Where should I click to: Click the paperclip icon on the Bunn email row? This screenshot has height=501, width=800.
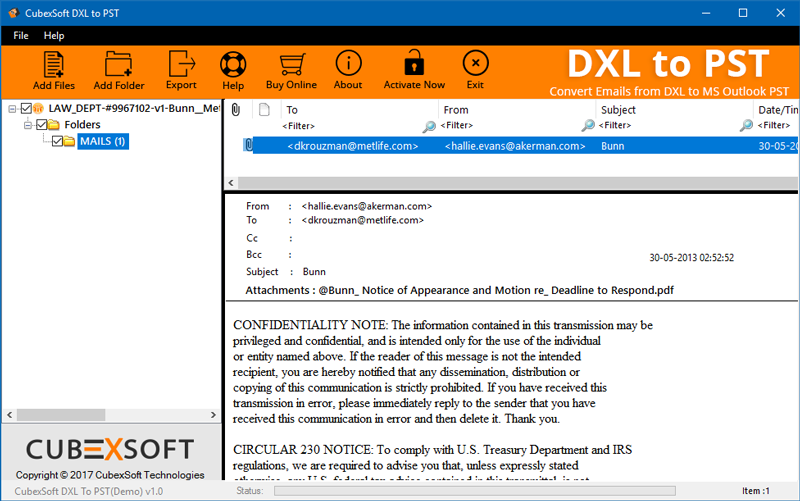point(248,145)
